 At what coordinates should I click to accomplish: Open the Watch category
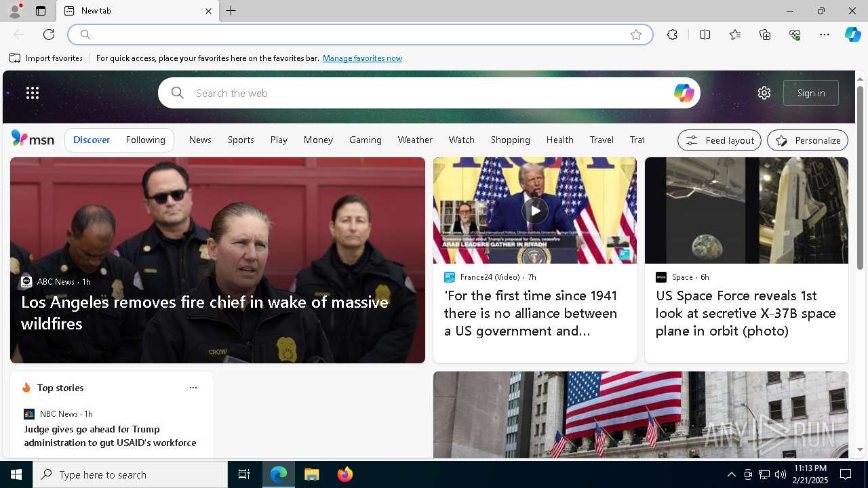click(461, 140)
